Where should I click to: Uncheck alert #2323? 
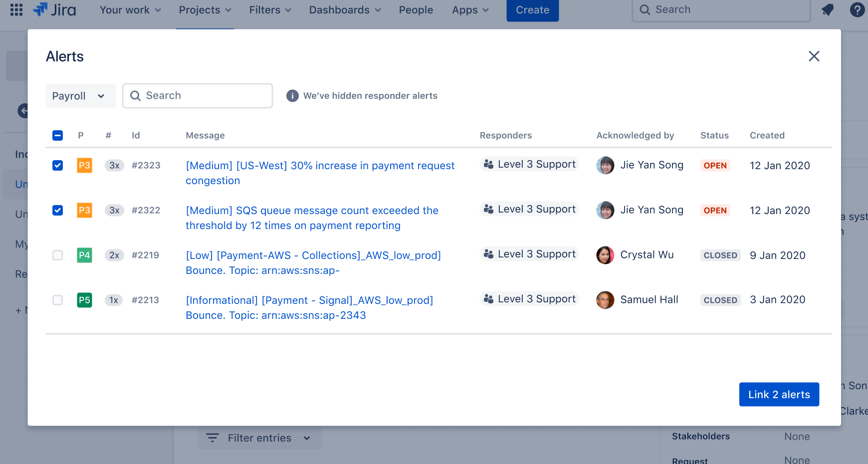click(57, 165)
